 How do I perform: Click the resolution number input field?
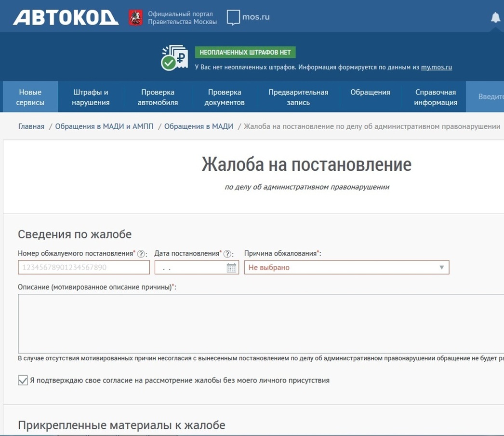[x=84, y=268]
